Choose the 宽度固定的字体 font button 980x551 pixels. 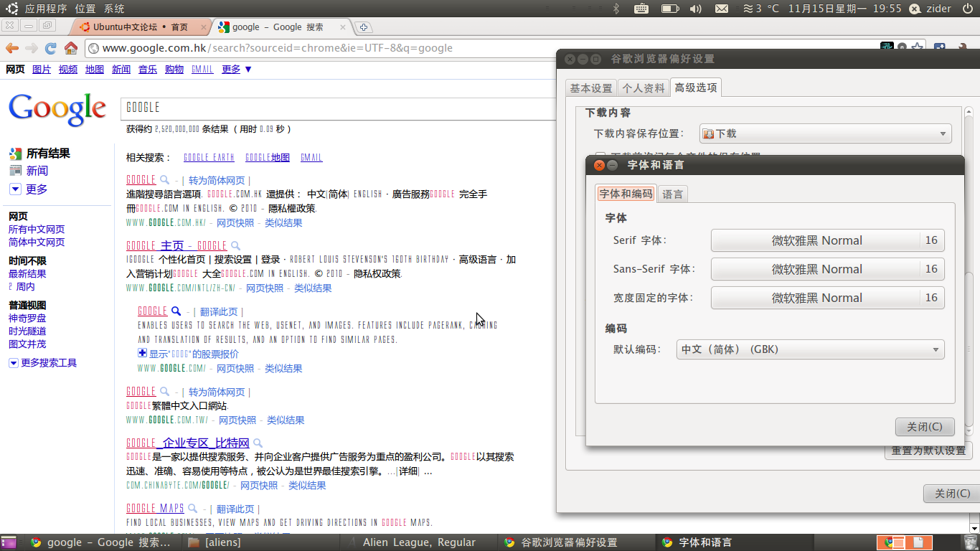(x=827, y=298)
